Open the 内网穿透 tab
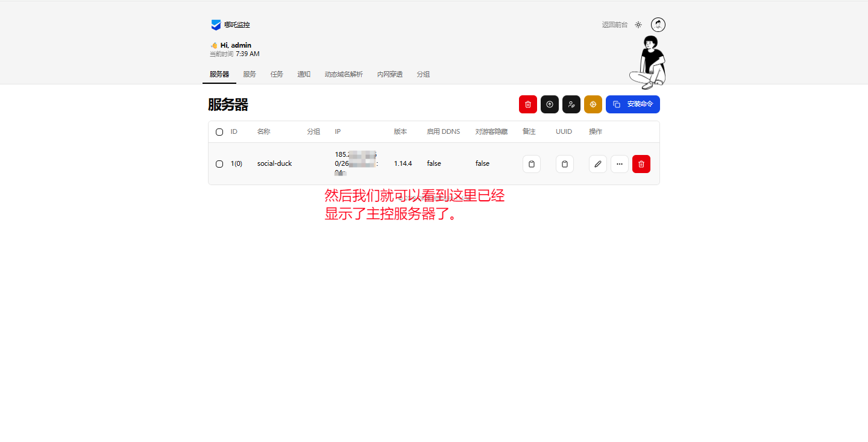868x442 pixels. 389,74
